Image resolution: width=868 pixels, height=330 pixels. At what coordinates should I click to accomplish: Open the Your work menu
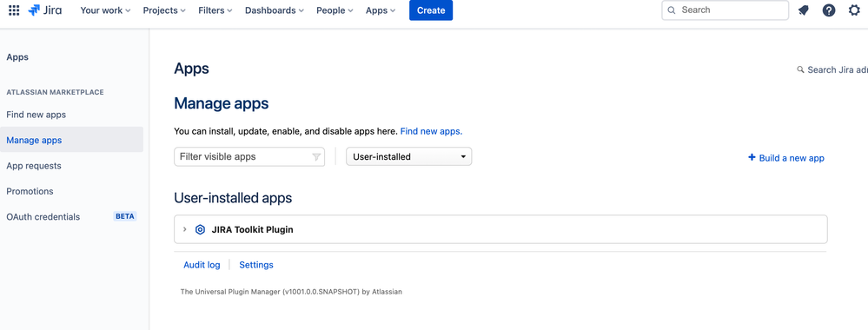(x=105, y=10)
